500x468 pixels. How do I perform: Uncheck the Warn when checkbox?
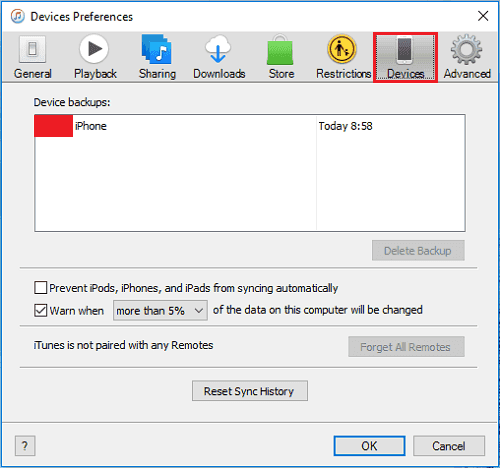click(x=40, y=310)
